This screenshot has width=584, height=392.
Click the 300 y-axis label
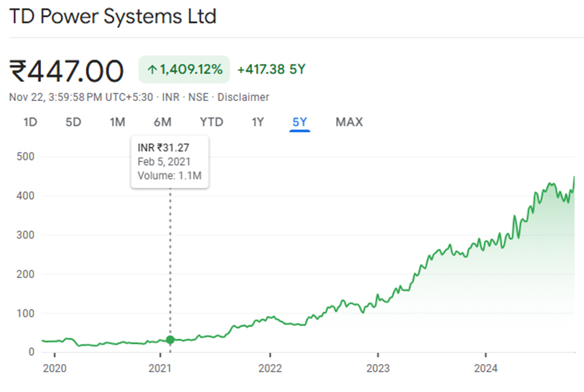coord(25,236)
